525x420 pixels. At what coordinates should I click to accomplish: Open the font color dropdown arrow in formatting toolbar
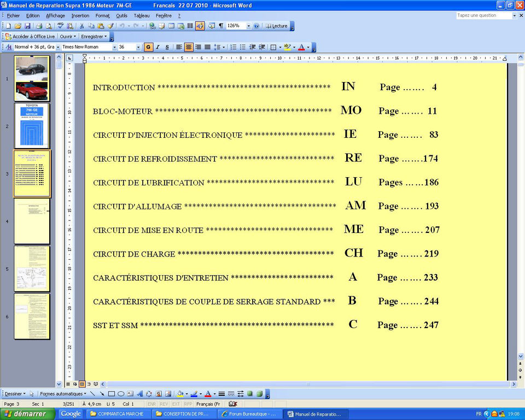(x=308, y=47)
